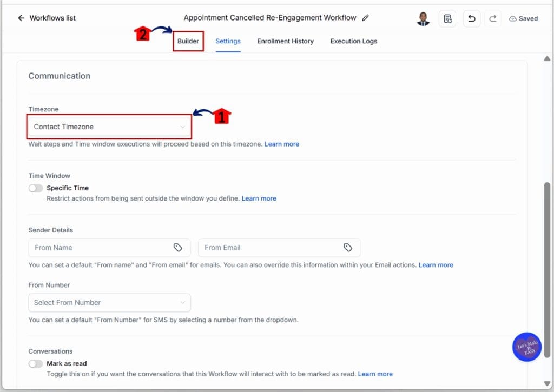Open the Contact Timezone dropdown

tap(109, 127)
